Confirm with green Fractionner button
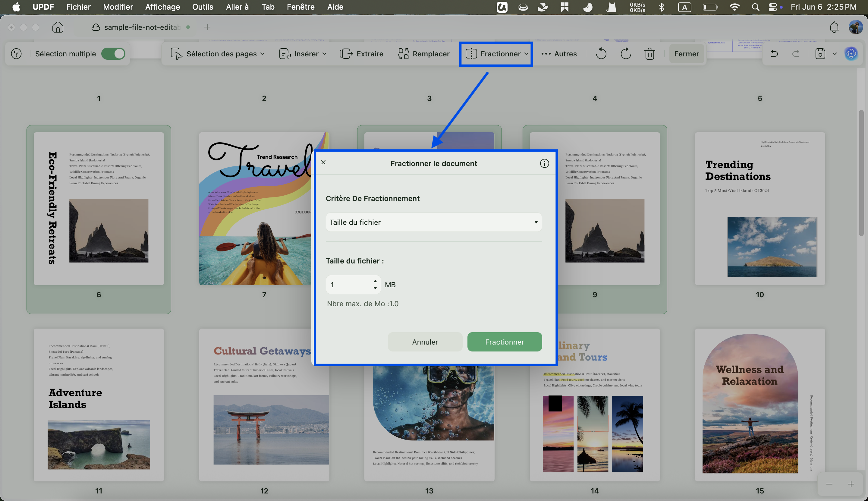This screenshot has height=501, width=868. [x=504, y=342]
